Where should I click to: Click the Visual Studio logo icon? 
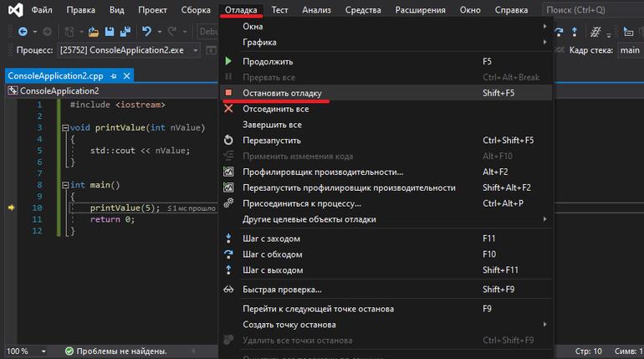pyautogui.click(x=16, y=9)
